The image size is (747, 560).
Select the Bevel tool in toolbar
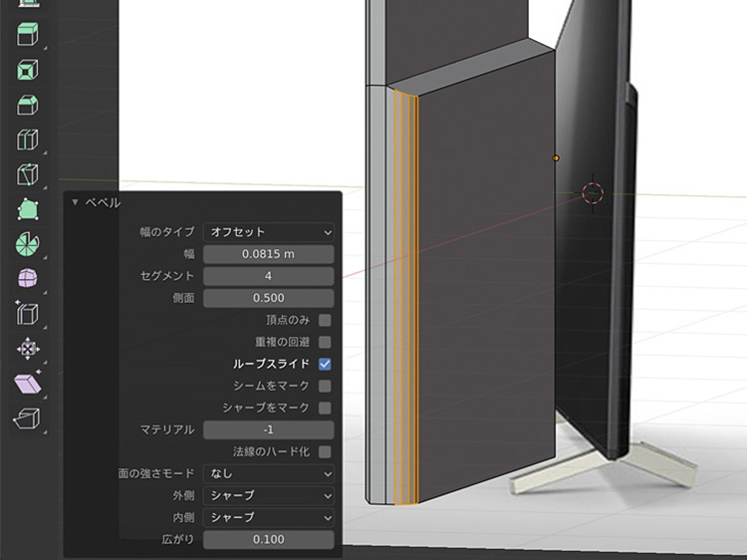click(28, 106)
